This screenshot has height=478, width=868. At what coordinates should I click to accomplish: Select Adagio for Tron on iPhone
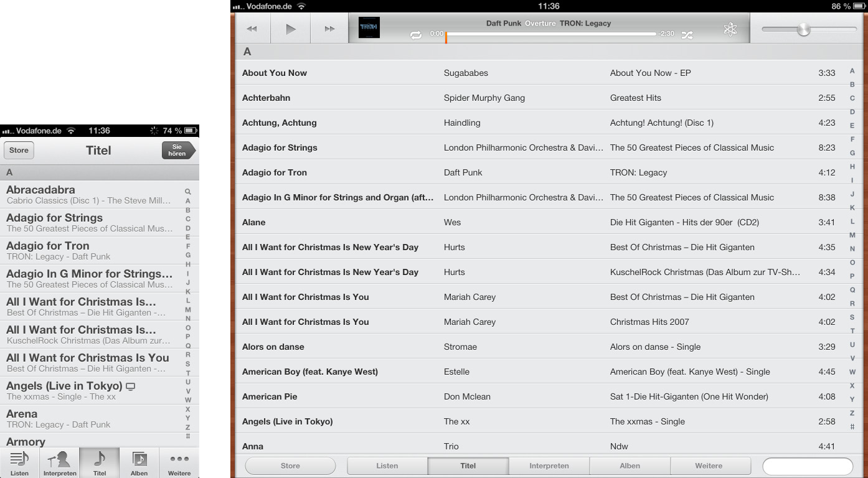click(x=90, y=250)
